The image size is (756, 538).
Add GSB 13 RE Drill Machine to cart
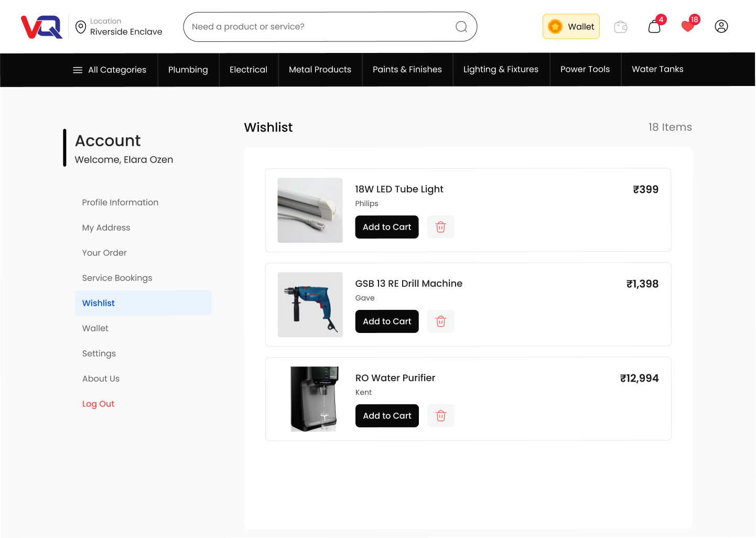[x=387, y=321]
